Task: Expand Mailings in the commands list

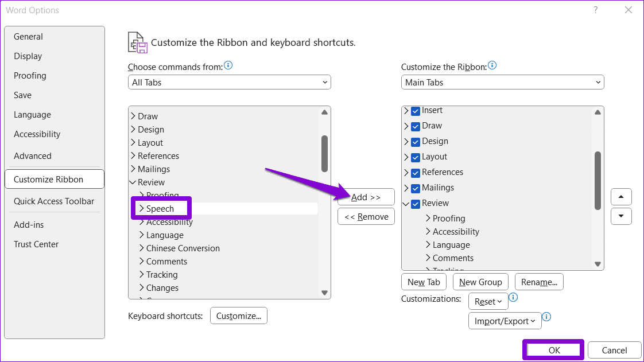Action: click(133, 169)
